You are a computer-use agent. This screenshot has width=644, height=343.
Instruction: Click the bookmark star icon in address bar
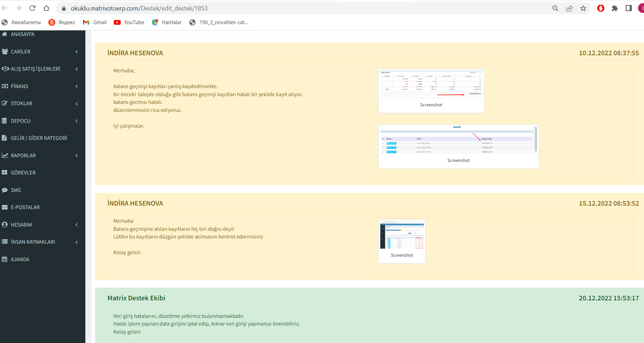583,8
